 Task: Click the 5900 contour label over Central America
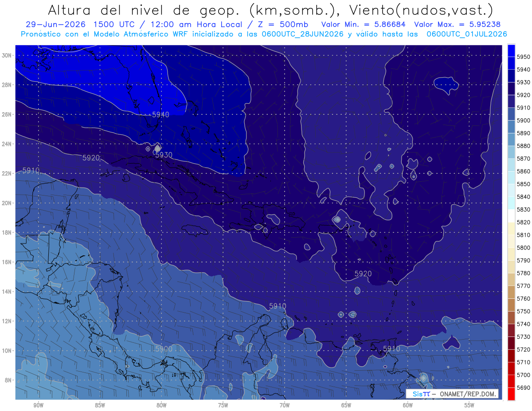(x=164, y=349)
